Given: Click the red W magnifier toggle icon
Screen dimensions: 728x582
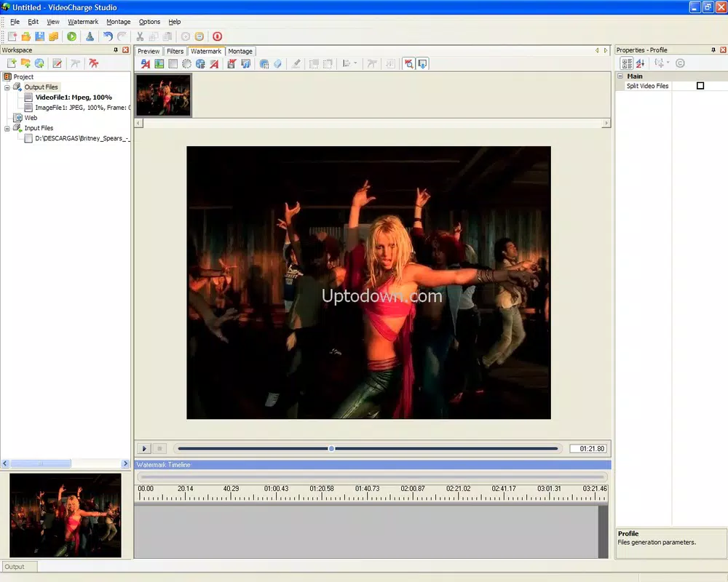Looking at the screenshot, I should coord(408,63).
